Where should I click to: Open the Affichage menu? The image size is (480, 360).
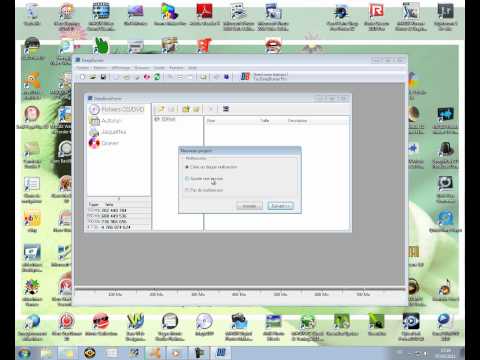pyautogui.click(x=121, y=68)
